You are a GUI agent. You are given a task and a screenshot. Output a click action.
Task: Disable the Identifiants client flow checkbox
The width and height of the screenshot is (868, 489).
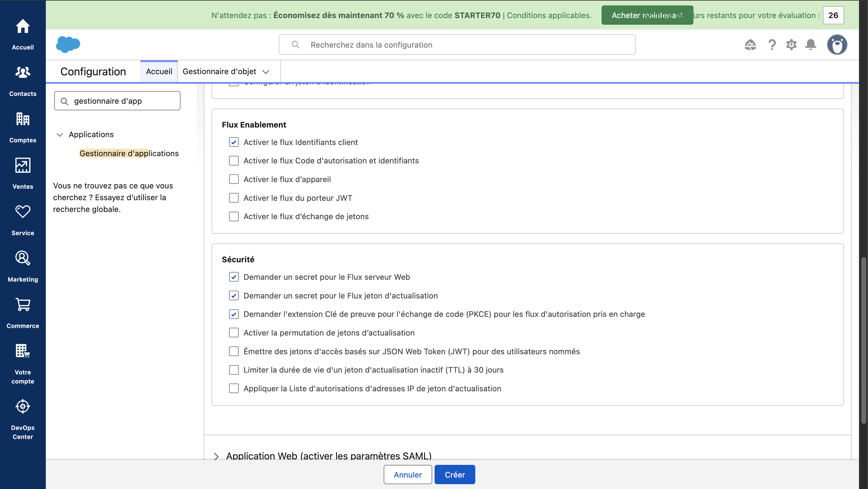coord(234,142)
